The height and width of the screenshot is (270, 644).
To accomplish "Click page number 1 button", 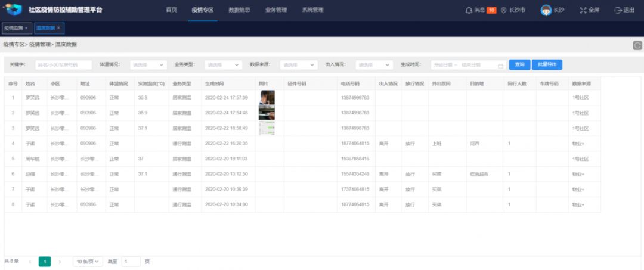I will point(45,262).
